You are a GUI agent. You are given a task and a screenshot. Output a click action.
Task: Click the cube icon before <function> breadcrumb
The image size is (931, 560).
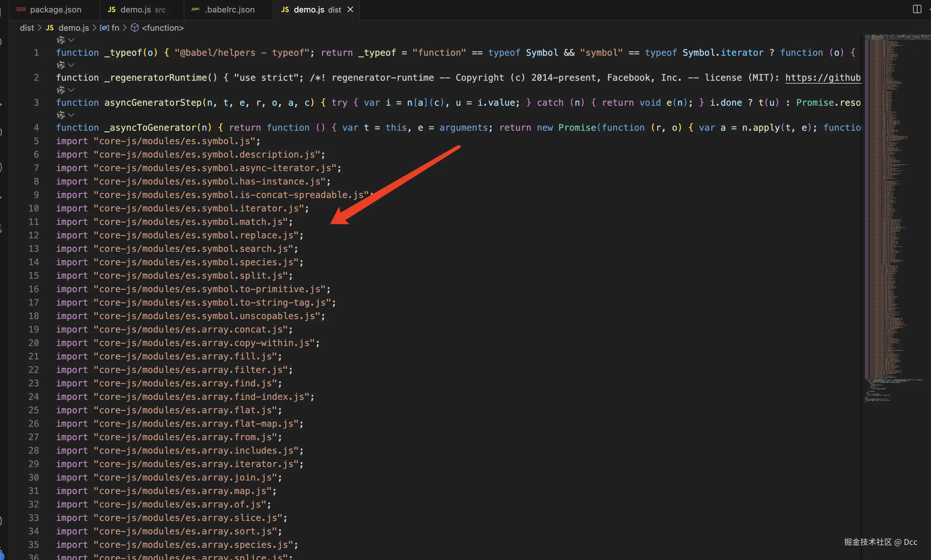(135, 28)
